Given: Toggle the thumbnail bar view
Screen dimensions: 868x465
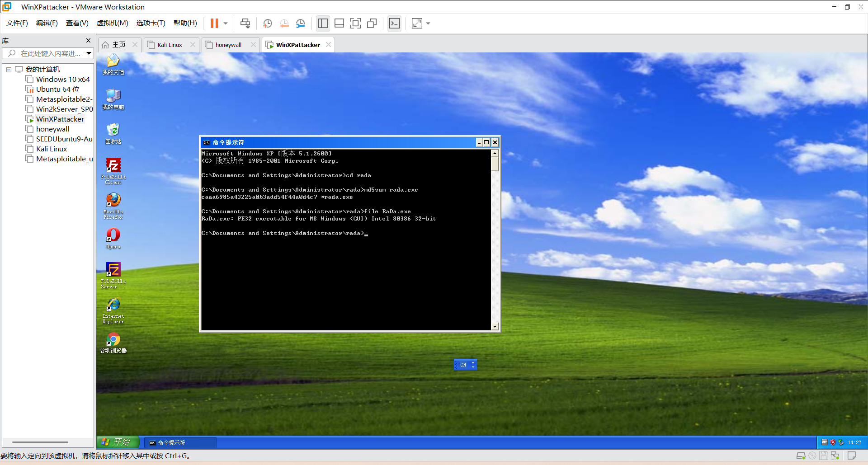Looking at the screenshot, I should tap(339, 23).
